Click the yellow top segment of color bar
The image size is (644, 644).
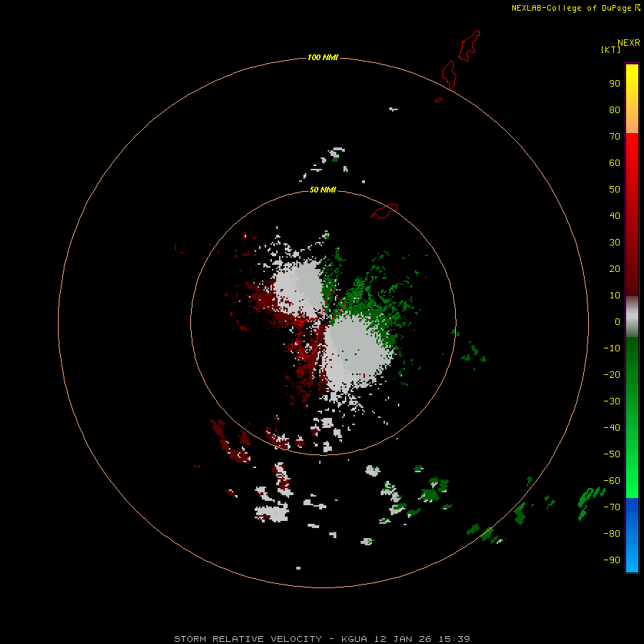pyautogui.click(x=632, y=99)
